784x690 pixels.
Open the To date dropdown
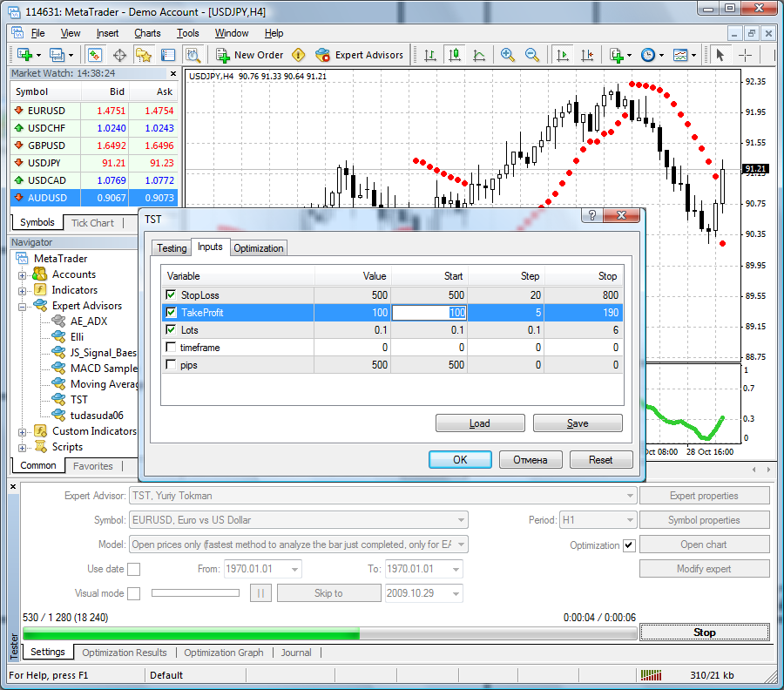point(456,569)
